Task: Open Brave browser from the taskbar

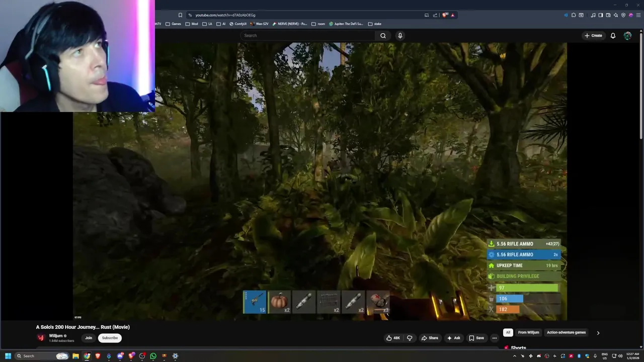Action: (98, 356)
